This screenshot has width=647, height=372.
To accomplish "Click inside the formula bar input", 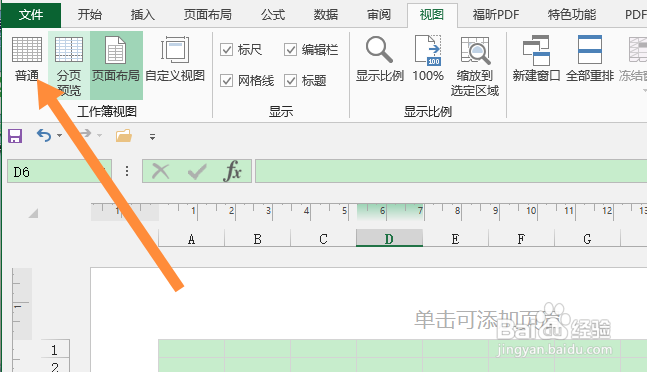I will [x=451, y=171].
